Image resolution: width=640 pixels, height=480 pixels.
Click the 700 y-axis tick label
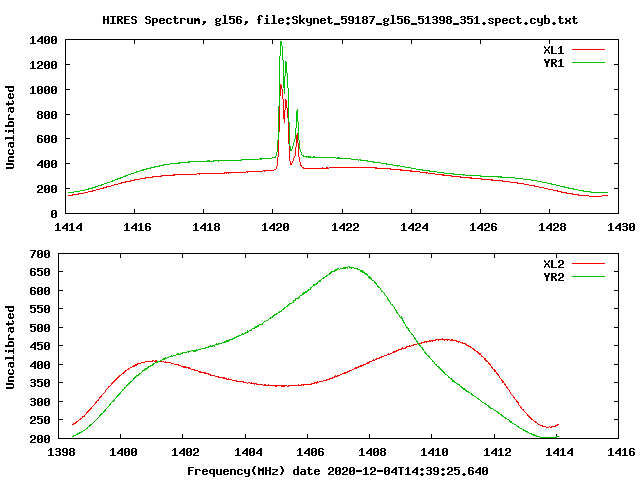pyautogui.click(x=40, y=254)
